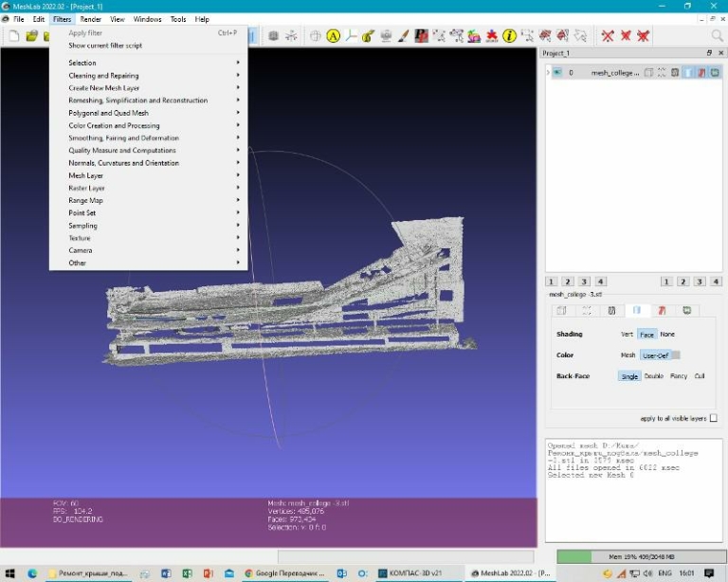Toggle points render icon in layer row
728x582 pixels.
662,72
